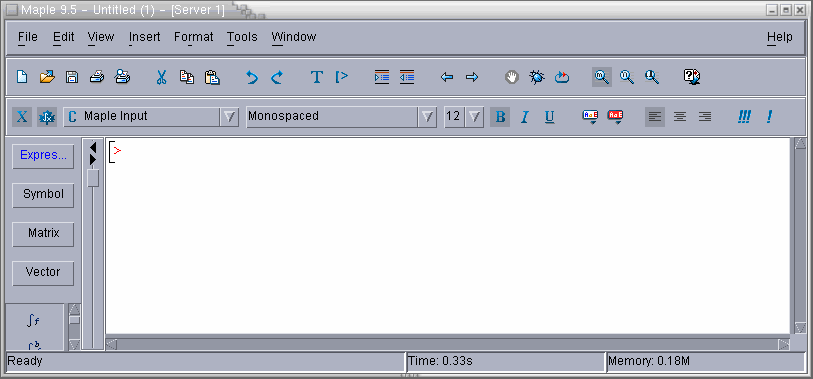Click the Time: 0.33s status field
The width and height of the screenshot is (813, 379).
(x=505, y=361)
